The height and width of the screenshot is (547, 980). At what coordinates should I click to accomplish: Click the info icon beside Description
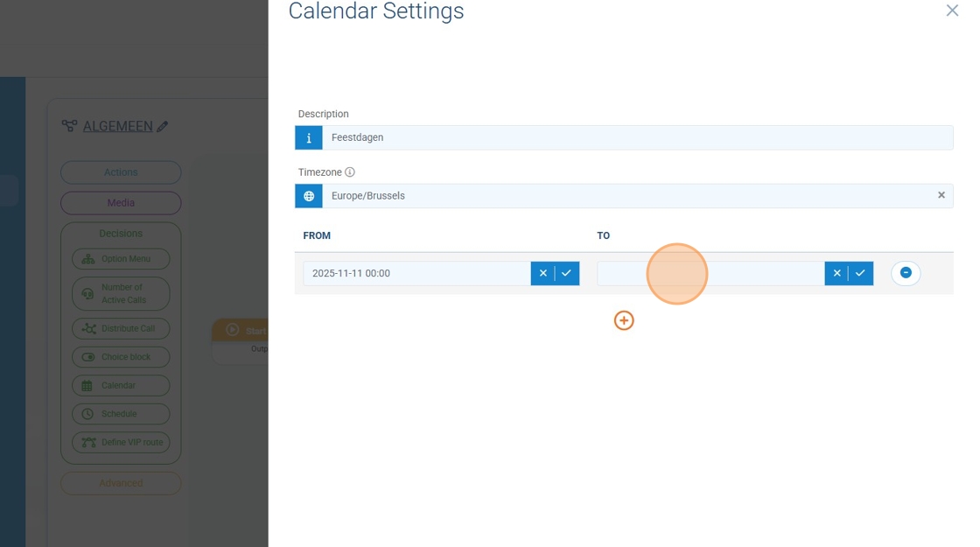(x=309, y=137)
